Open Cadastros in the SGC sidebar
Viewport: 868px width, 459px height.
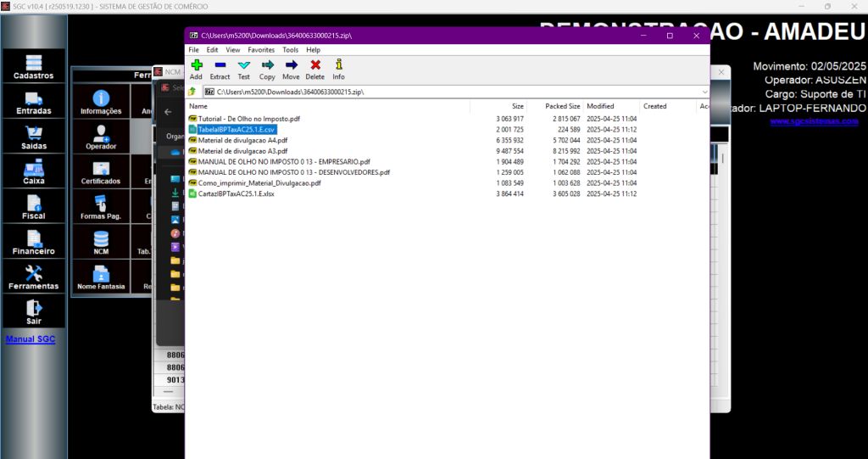[34, 66]
